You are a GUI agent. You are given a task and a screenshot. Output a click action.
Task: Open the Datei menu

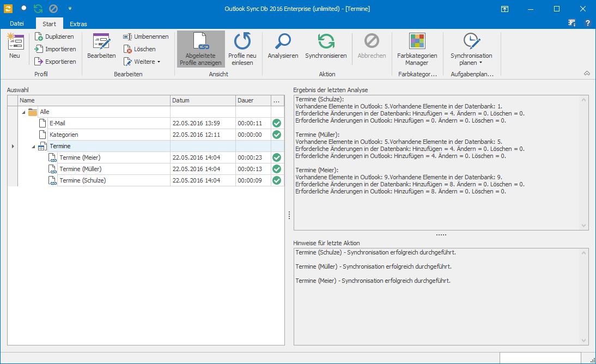point(17,23)
